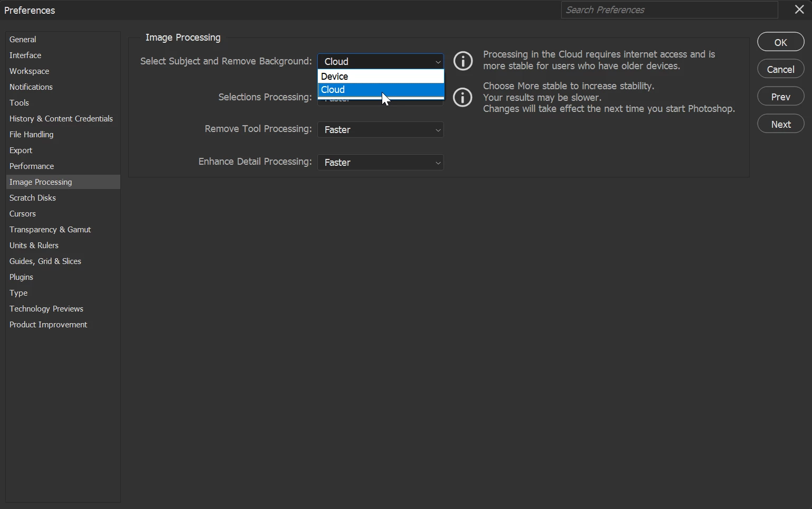Viewport: 812px width, 509px height.
Task: Open Tools preferences category
Action: [x=63, y=102]
